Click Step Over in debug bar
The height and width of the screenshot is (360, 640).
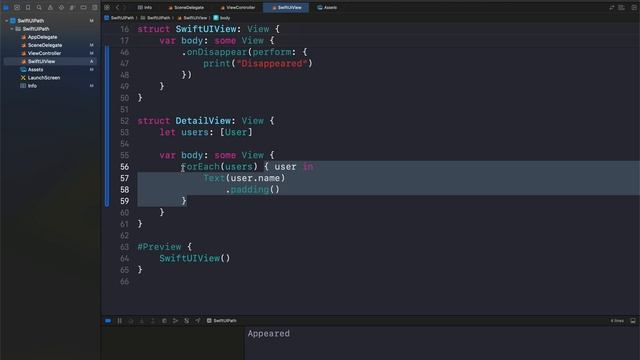pyautogui.click(x=131, y=321)
